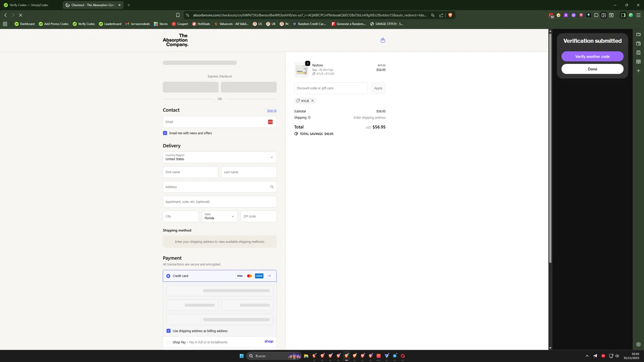Click the purple A extension icon

pos(566,15)
